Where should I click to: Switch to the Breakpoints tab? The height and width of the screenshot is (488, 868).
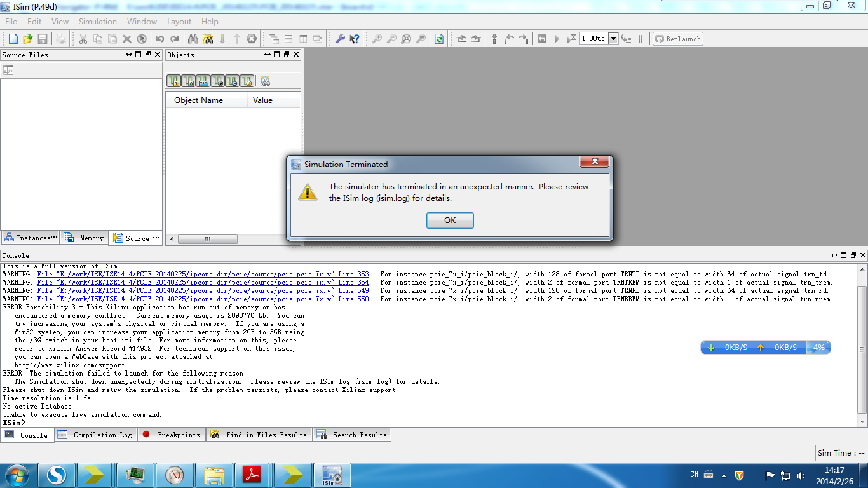[x=172, y=435]
